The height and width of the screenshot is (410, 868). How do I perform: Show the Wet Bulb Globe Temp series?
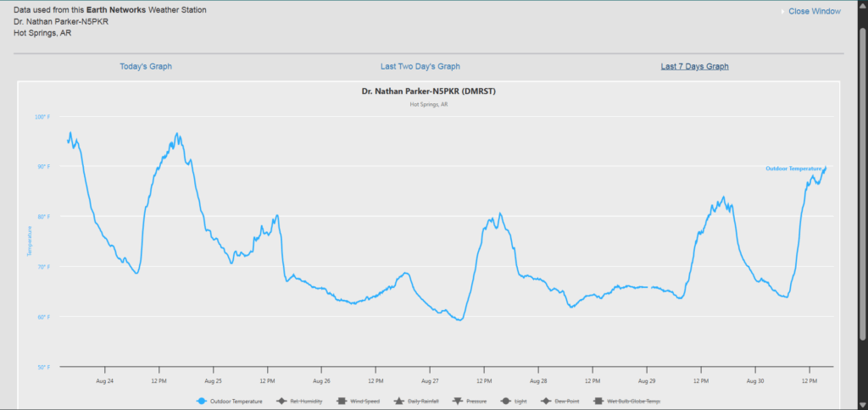click(598, 402)
